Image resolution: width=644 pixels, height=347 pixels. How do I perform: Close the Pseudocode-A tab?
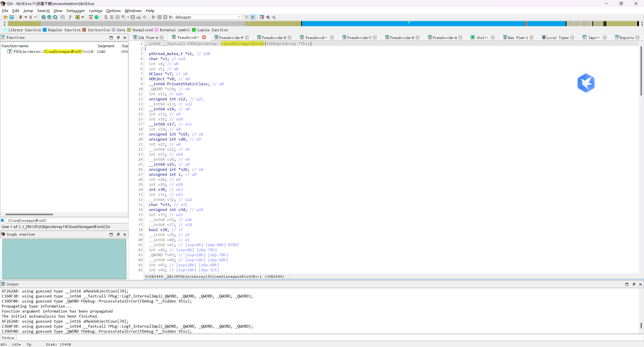tap(460, 37)
